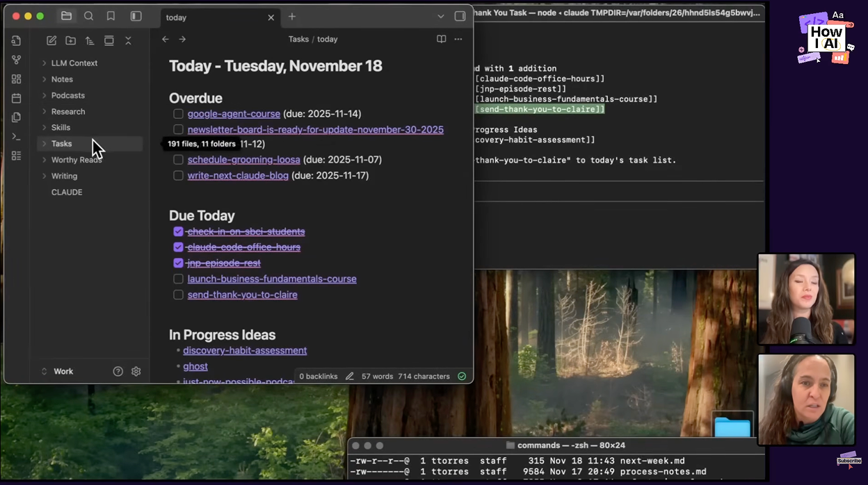Open graph view from left ribbon
Screen dimensions: 868x485
click(x=17, y=60)
